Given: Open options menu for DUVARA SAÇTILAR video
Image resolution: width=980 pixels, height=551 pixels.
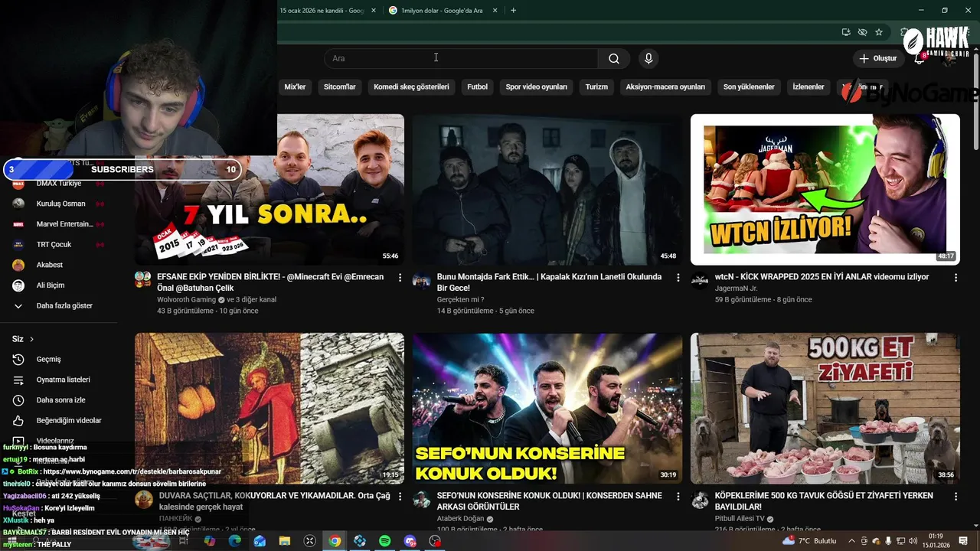Looking at the screenshot, I should 400,497.
